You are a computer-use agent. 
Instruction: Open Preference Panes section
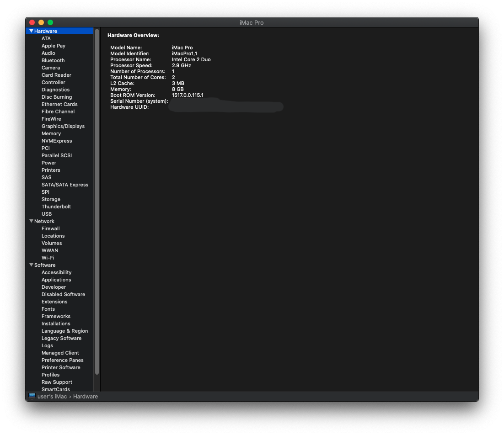click(x=62, y=360)
